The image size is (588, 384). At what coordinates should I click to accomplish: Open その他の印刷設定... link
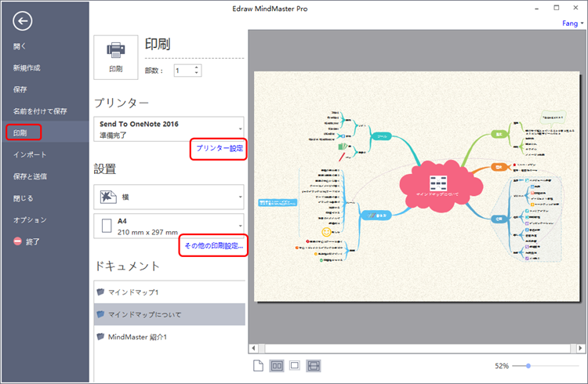coord(213,246)
